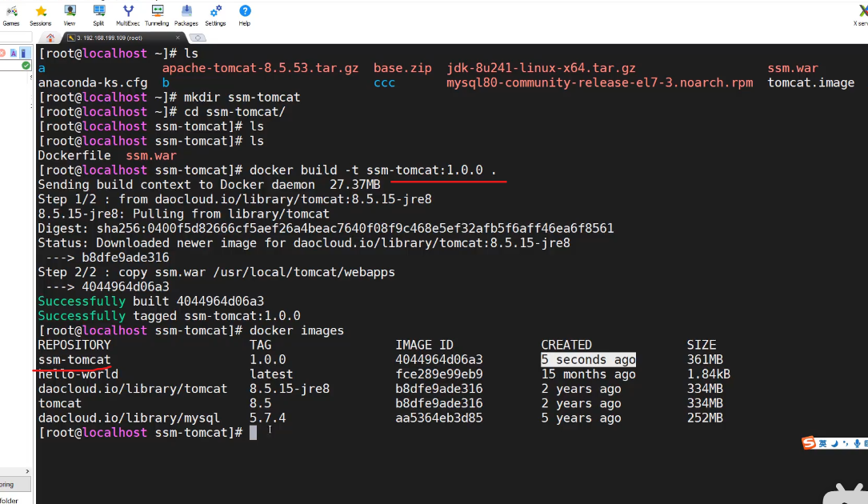Viewport: 868px width, 504px height.
Task: Click the purple A icon in sidebar
Action: tap(14, 53)
